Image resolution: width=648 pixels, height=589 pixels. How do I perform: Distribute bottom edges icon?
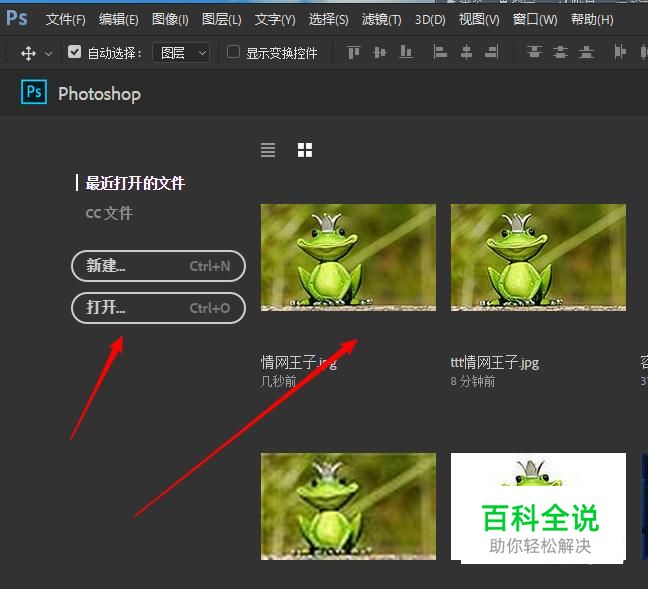(587, 52)
